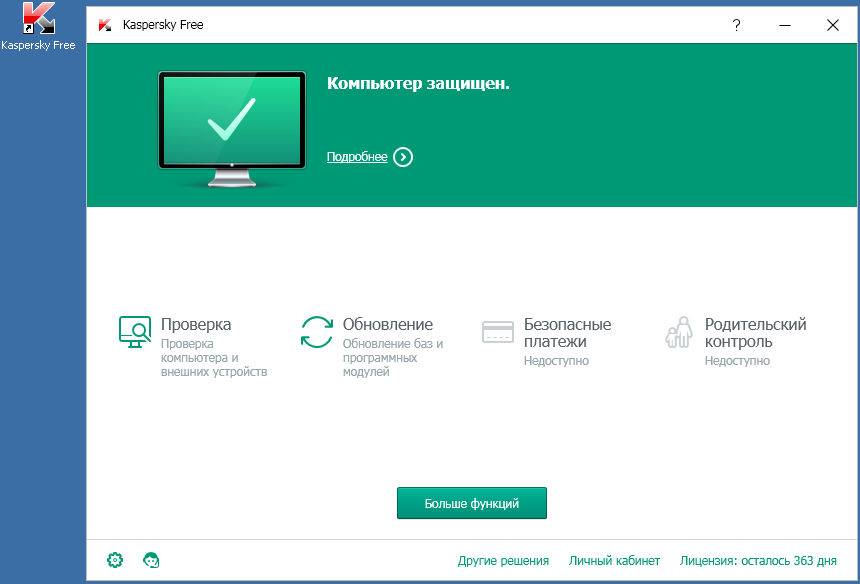Click the Лицензия: осталось 363 дня link
Image resolution: width=860 pixels, height=584 pixels.
(x=758, y=560)
